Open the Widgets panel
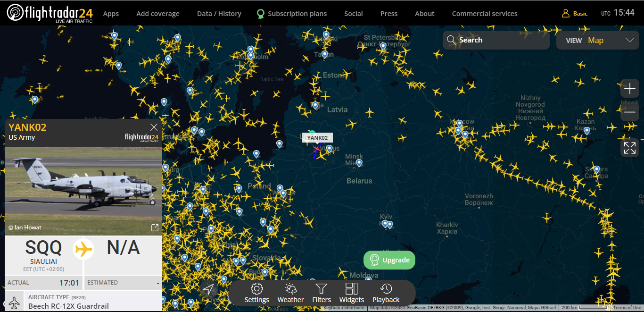 (x=352, y=293)
